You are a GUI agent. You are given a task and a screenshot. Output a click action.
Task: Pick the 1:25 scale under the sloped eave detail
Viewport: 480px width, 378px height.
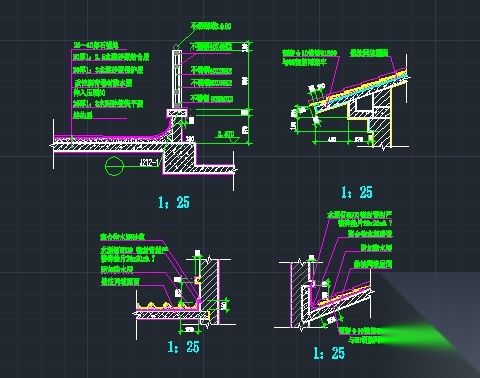tap(357, 192)
